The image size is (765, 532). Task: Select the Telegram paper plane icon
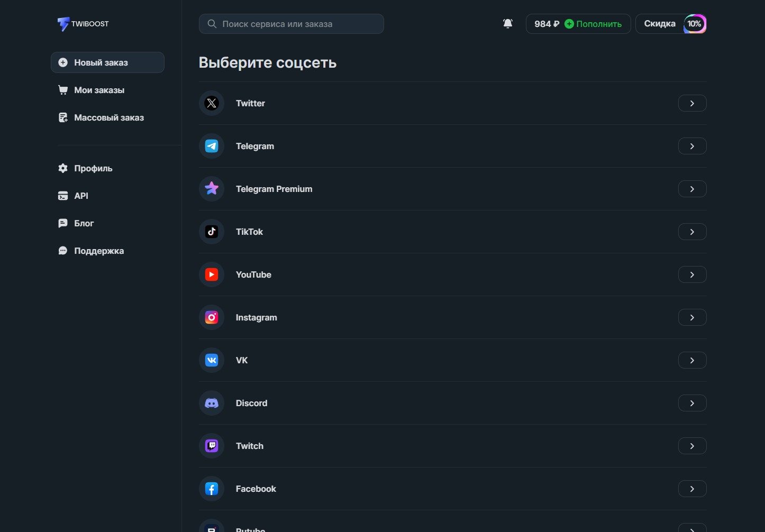coord(212,146)
